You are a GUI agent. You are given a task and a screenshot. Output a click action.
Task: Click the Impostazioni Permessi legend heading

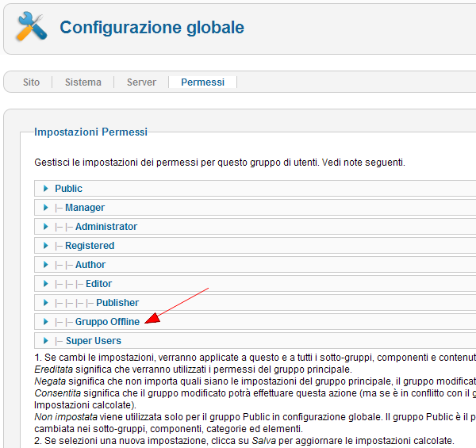point(90,132)
